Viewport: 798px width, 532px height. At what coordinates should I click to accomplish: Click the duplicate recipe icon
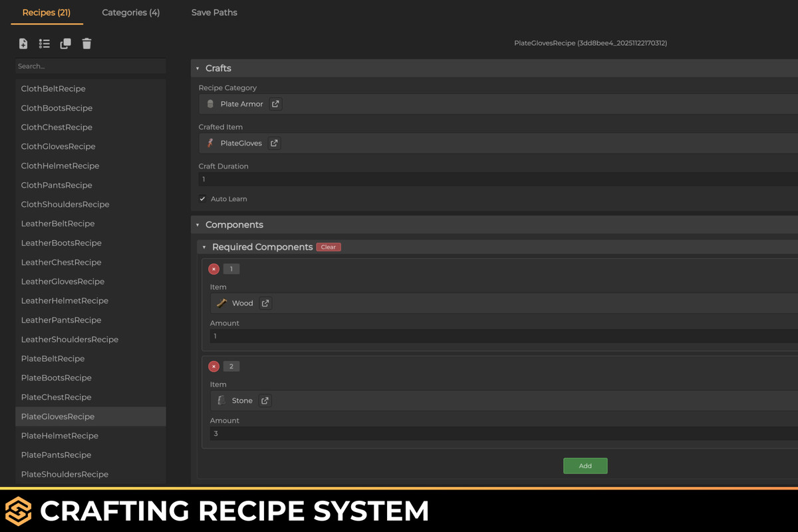[65, 43]
